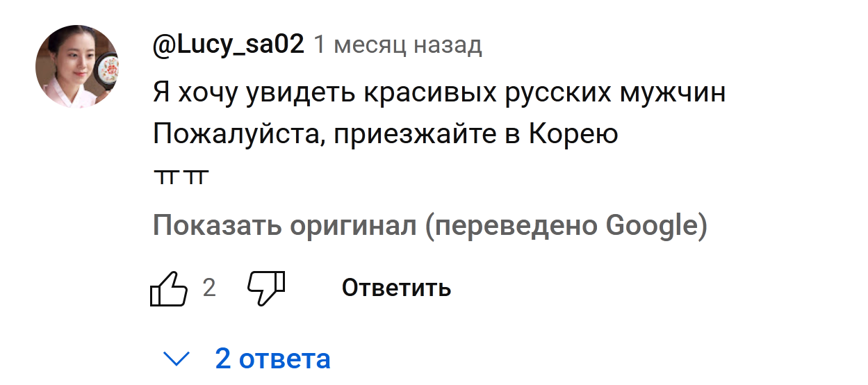Image resolution: width=868 pixels, height=385 pixels.
Task: Like the comment by Lucy_sa02
Action: point(169,288)
